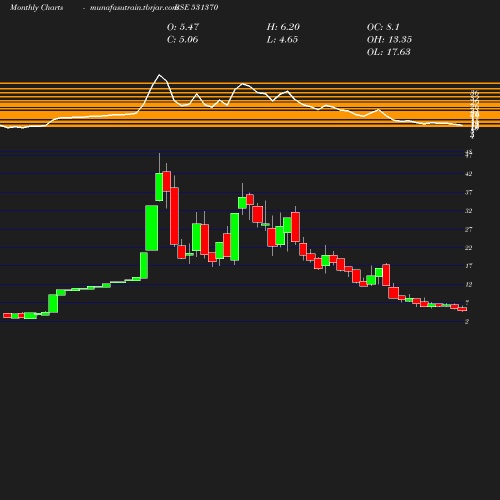Click the "OL: 17.63" reading
The image size is (500, 500).
click(389, 52)
